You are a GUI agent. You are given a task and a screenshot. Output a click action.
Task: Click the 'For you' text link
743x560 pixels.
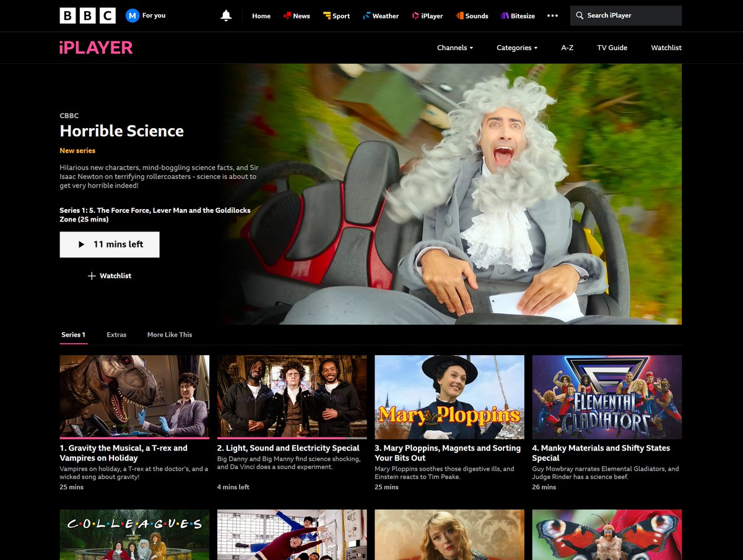tap(154, 15)
